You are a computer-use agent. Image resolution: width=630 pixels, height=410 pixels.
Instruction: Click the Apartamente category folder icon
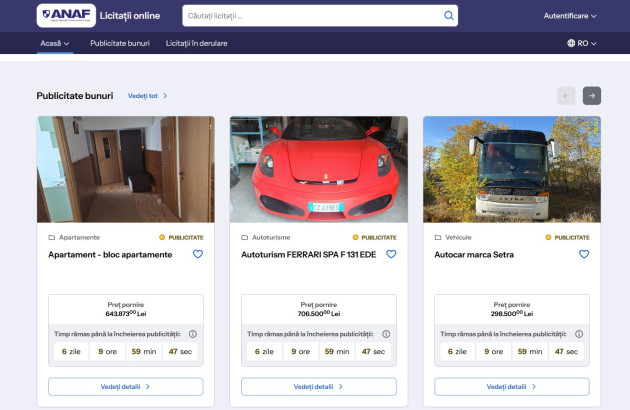[51, 238]
